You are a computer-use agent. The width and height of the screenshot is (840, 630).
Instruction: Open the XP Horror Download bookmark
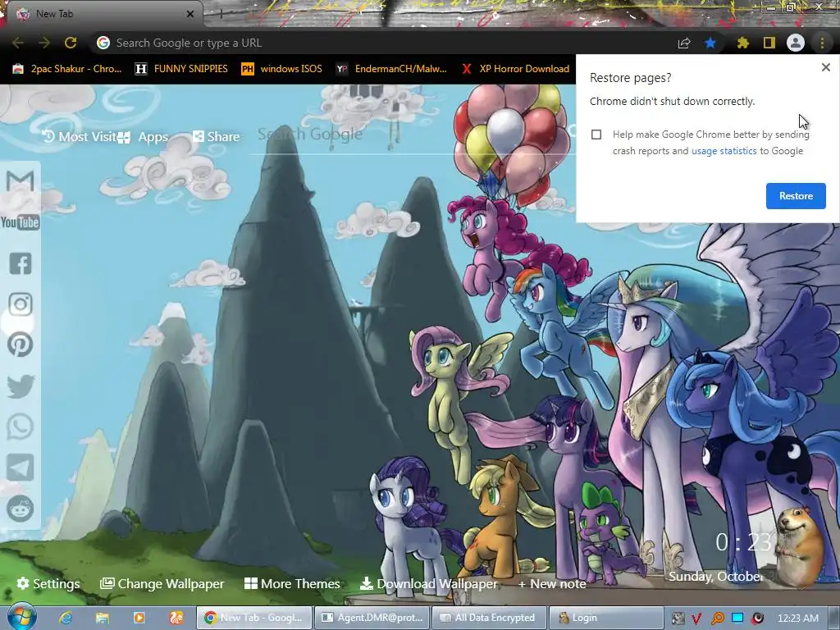tap(515, 69)
